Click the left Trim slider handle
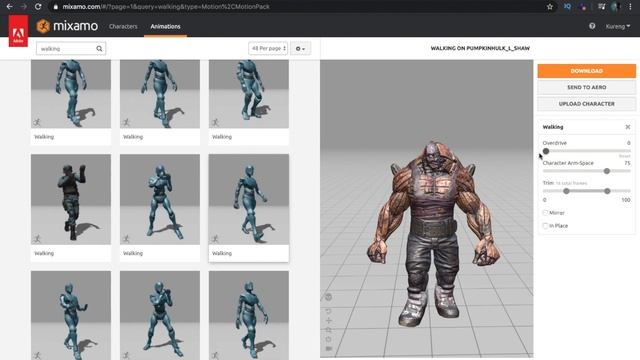The width and height of the screenshot is (640, 360). click(x=566, y=191)
